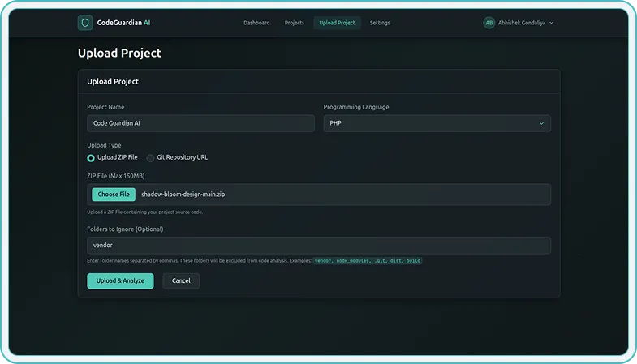
Task: Select the Upload ZIP File radio option
Action: tap(91, 157)
